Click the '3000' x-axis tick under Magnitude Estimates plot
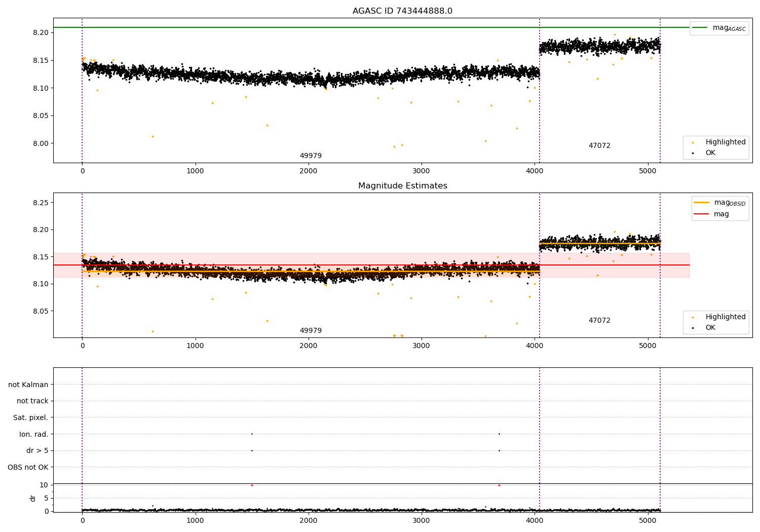This screenshot has height=532, width=760. coord(422,346)
